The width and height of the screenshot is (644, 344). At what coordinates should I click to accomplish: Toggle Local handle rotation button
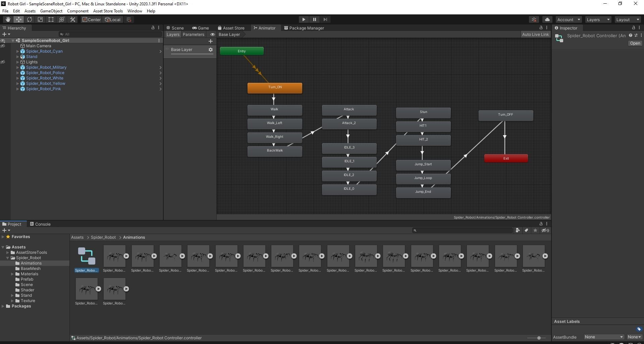point(113,19)
